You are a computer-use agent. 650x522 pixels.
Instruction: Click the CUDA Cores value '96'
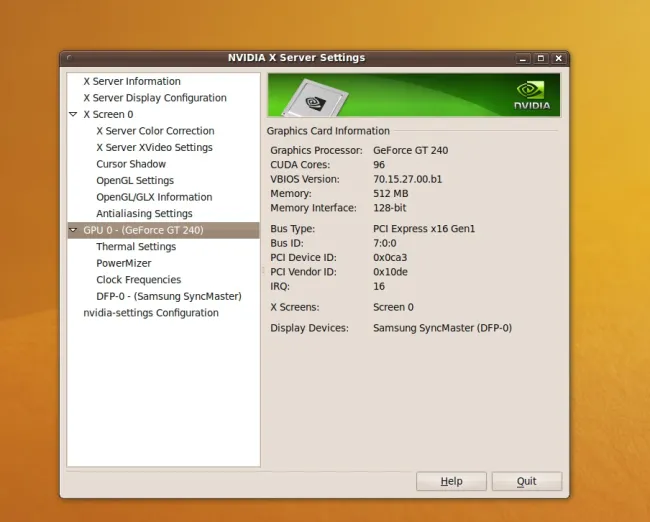379,165
